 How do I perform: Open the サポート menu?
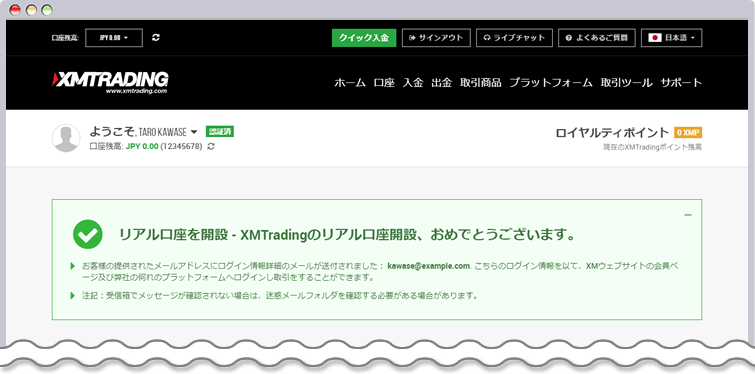pos(681,83)
